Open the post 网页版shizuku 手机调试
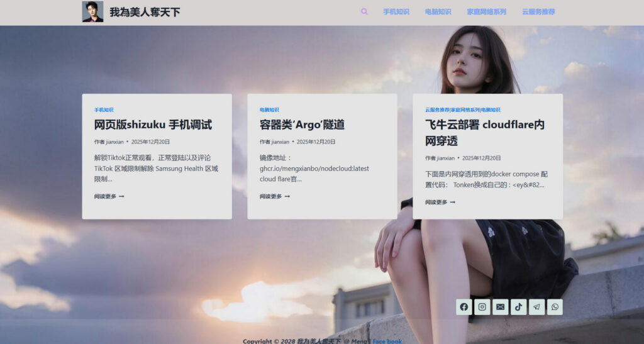 (153, 125)
